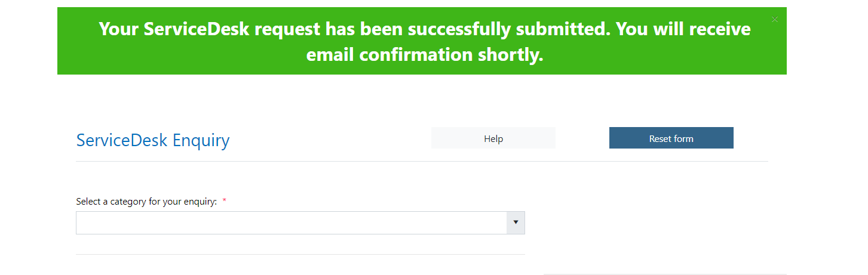Click the word 'enquiry:' in the field label
The height and width of the screenshot is (275, 868).
[200, 202]
